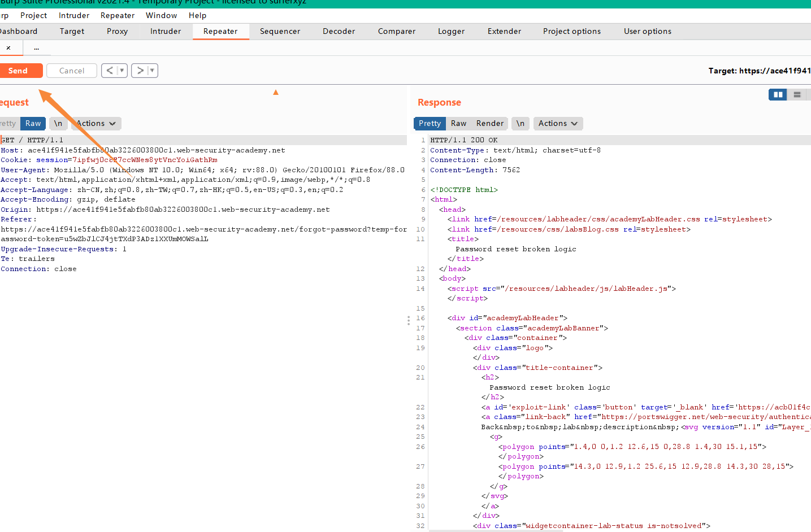The width and height of the screenshot is (811, 532).
Task: Click the academyLabHeader div line in response
Action: 508,318
